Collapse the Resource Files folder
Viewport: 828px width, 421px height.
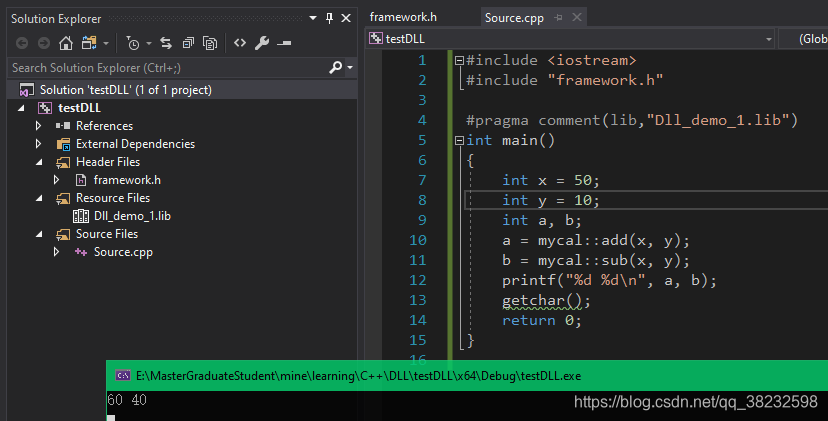coord(39,198)
